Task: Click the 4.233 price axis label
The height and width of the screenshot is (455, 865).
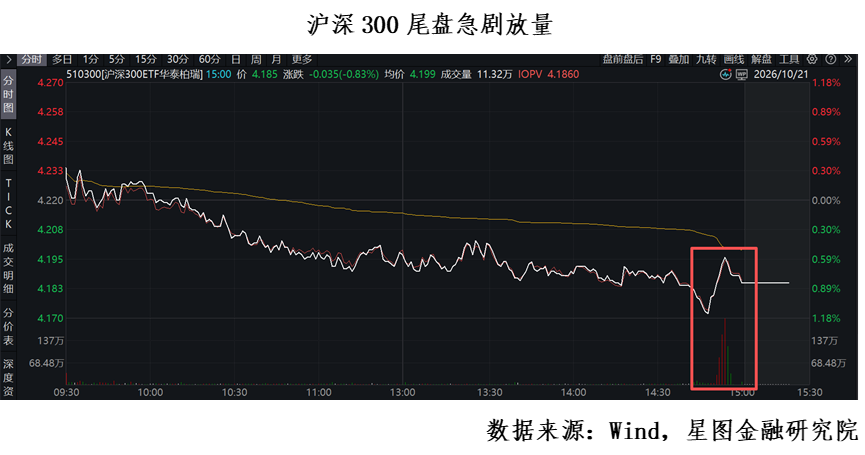Action: pyautogui.click(x=50, y=171)
